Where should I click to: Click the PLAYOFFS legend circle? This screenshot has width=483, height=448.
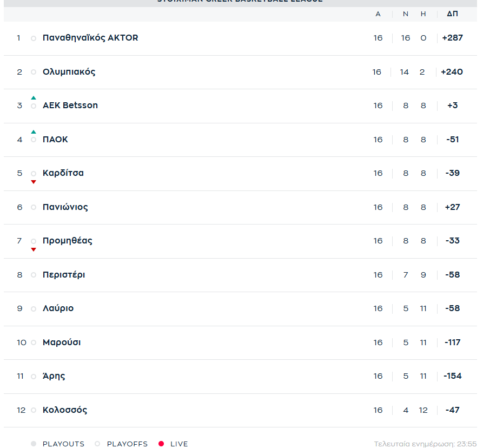97,444
